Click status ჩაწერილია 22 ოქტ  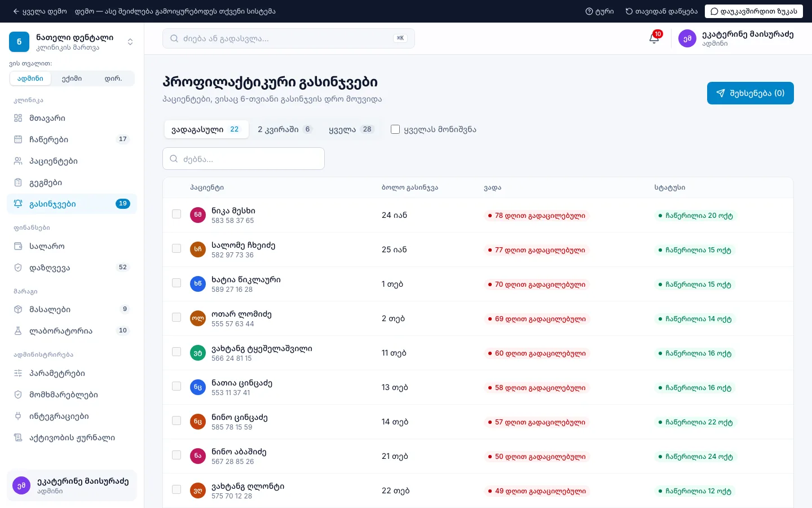pos(695,422)
